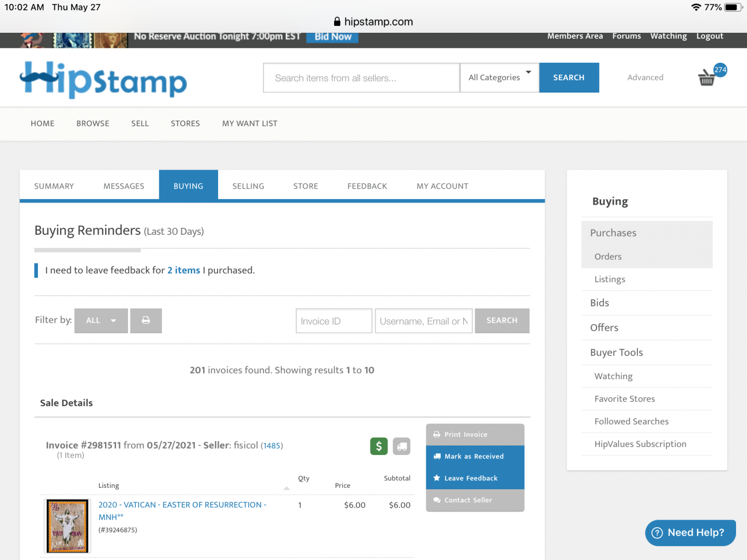This screenshot has height=560, width=747.
Task: Switch to the Selling tab
Action: (x=248, y=186)
